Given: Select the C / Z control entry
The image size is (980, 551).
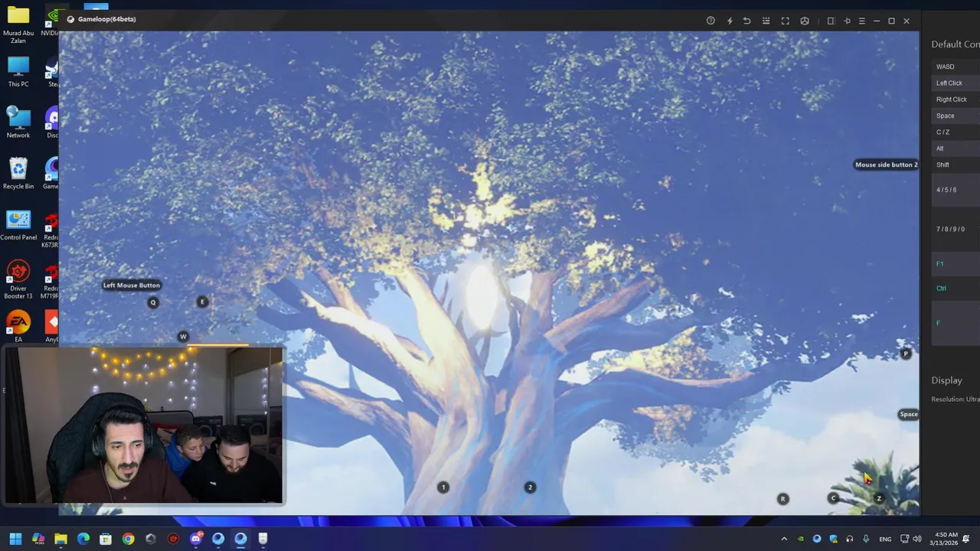Looking at the screenshot, I should click(955, 132).
